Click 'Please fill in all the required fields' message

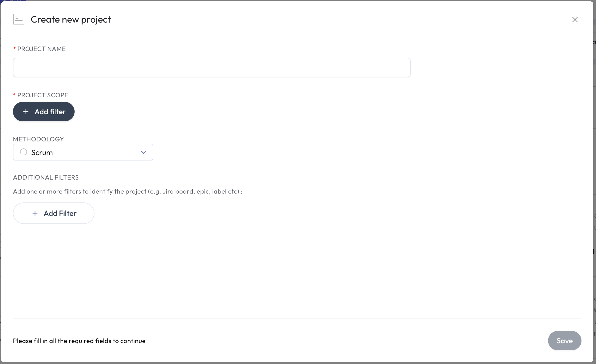pyautogui.click(x=79, y=341)
